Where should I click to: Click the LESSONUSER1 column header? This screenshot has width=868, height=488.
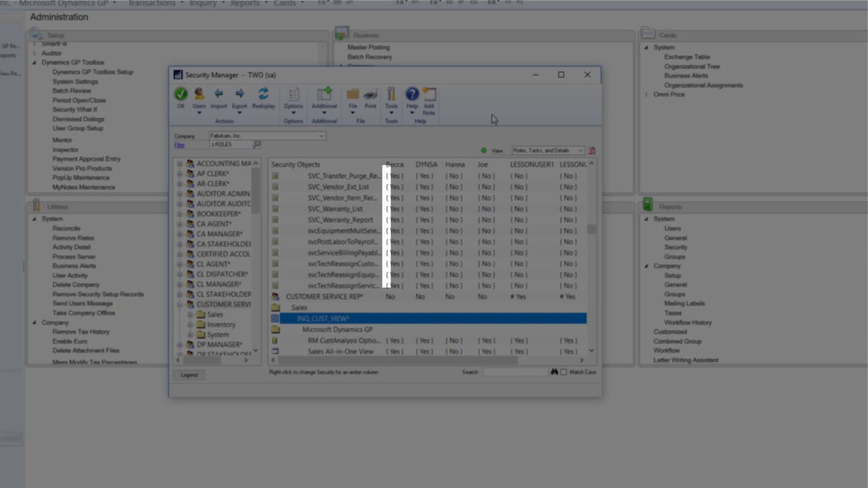[532, 164]
